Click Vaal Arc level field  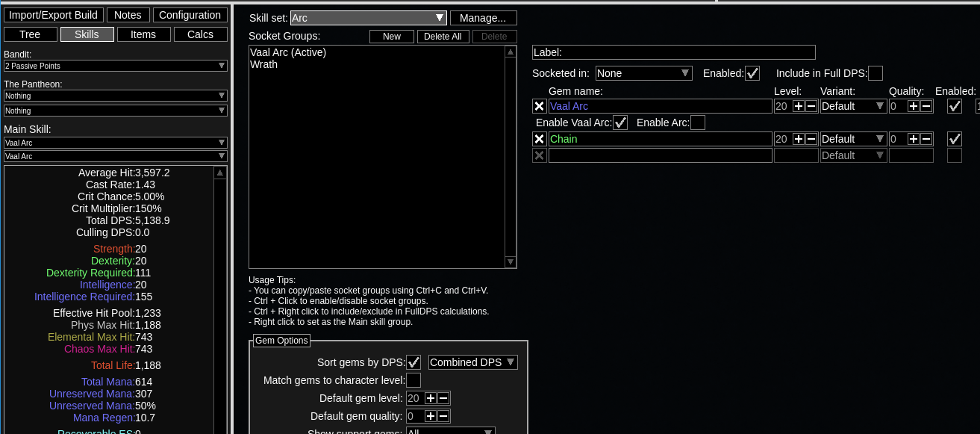(x=783, y=106)
